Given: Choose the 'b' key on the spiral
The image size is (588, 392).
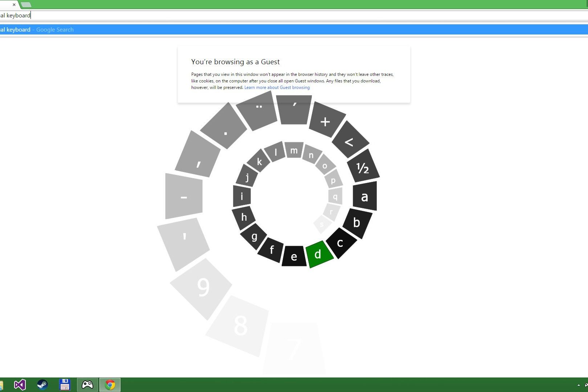Looking at the screenshot, I should click(x=357, y=222).
